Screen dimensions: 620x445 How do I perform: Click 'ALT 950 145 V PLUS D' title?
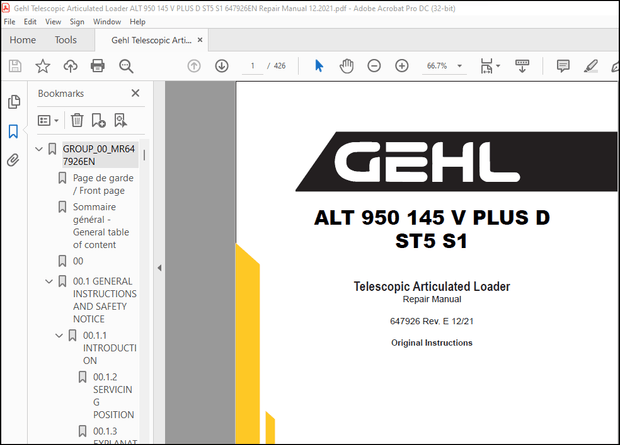432,218
